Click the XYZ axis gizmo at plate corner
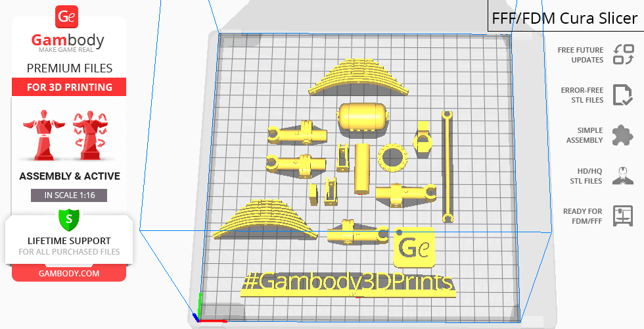The image size is (644, 329). (x=198, y=316)
